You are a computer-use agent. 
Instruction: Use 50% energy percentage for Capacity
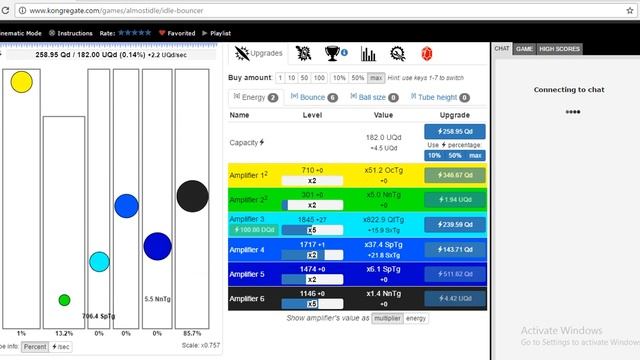click(455, 156)
